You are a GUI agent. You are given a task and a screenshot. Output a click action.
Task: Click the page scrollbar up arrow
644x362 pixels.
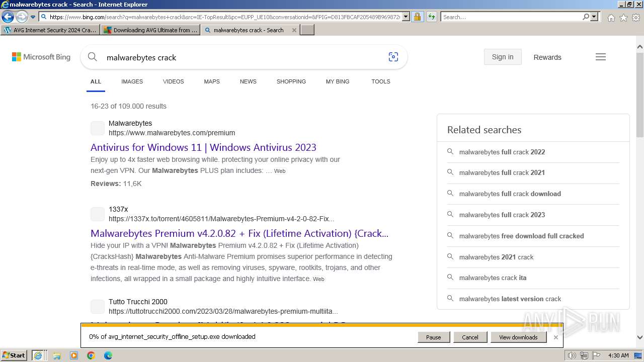(640, 47)
